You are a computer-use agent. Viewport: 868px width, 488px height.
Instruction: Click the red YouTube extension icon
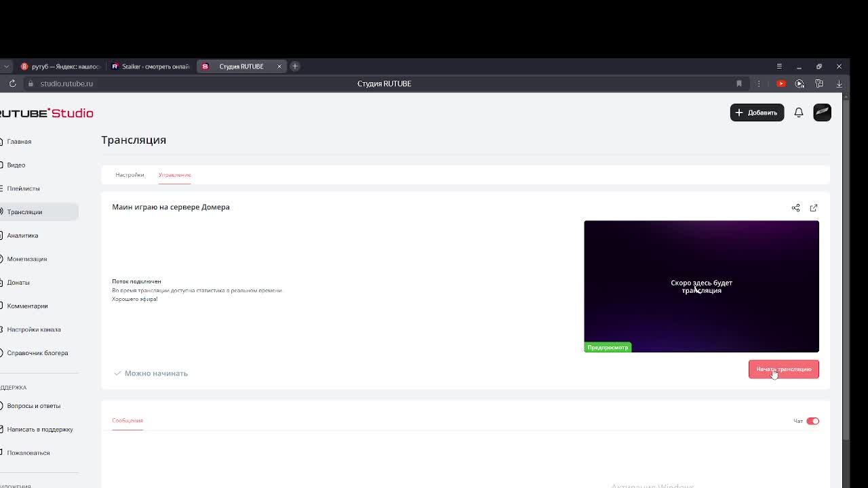tap(781, 83)
